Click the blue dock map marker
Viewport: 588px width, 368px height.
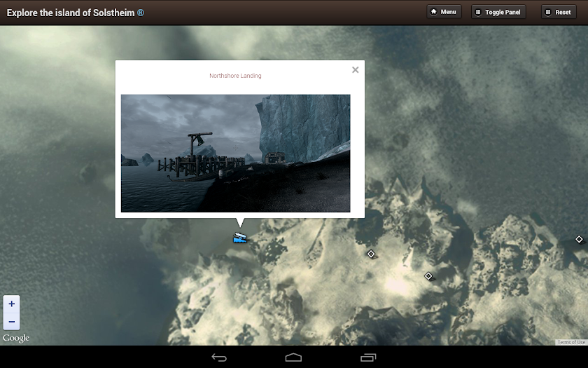[239, 238]
